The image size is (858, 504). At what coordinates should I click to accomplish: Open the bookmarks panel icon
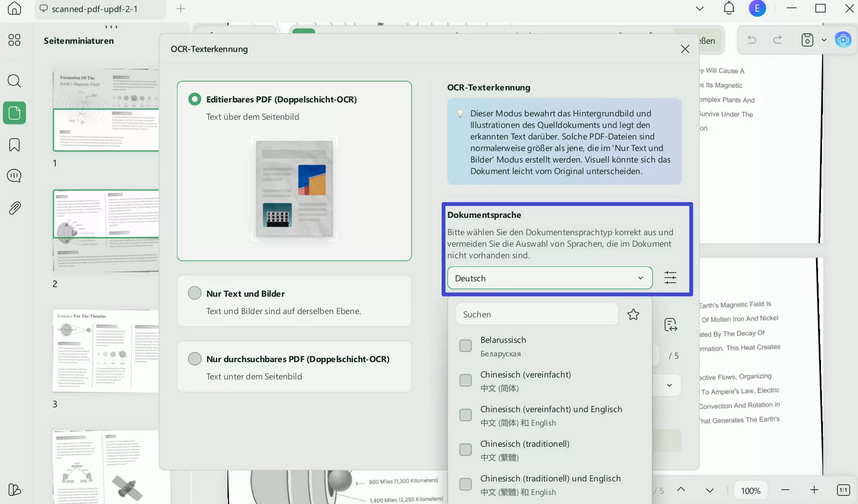coord(14,145)
